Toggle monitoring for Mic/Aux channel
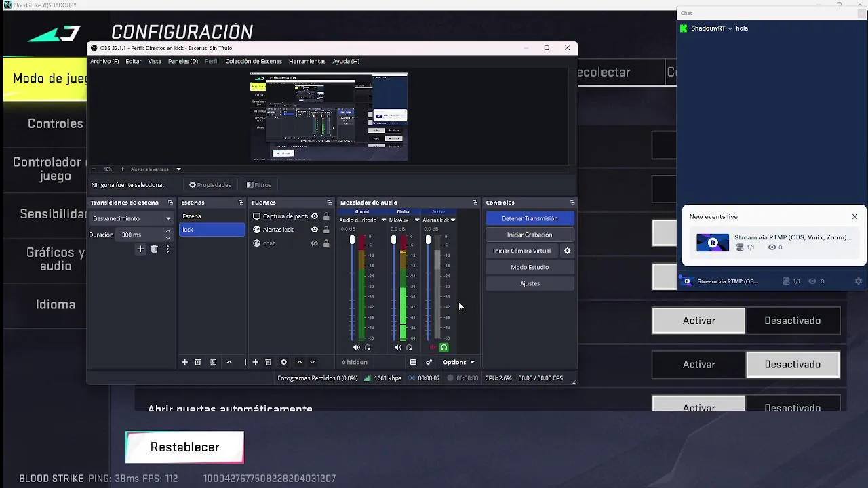The image size is (868, 488). (x=409, y=348)
